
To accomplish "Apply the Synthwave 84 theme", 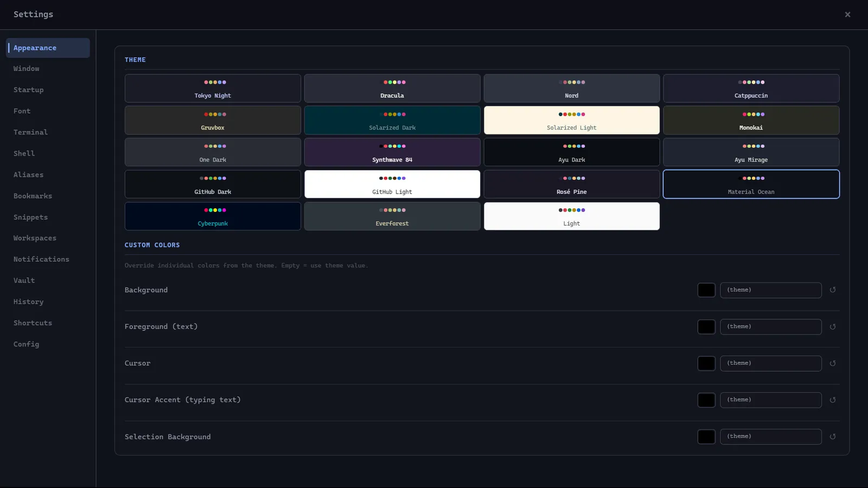I will click(x=392, y=152).
